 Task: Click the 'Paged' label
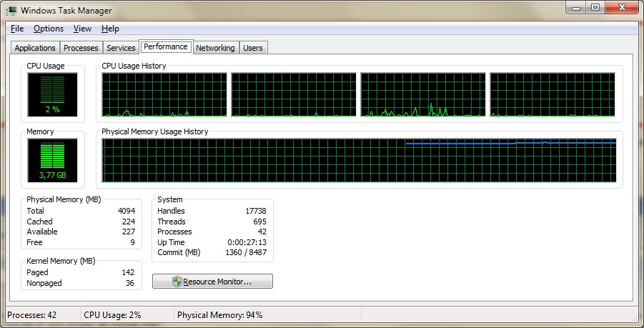coord(37,272)
